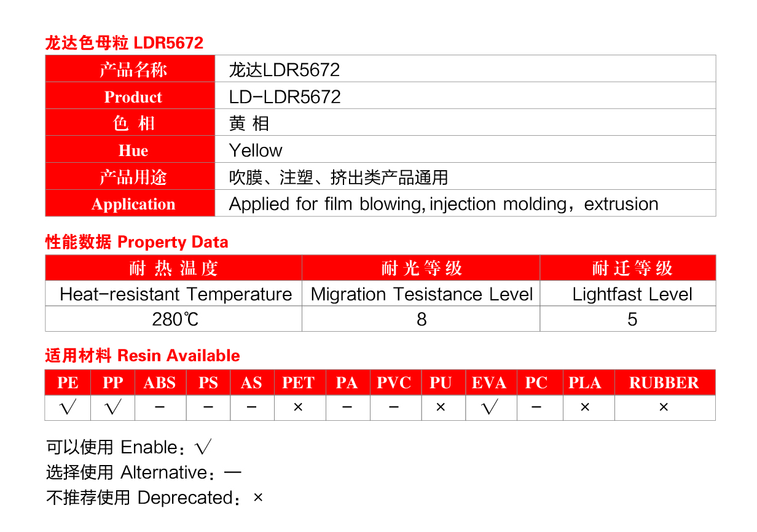Screen dimensions: 757x532
Task: Click the red Hue row label
Action: point(133,151)
